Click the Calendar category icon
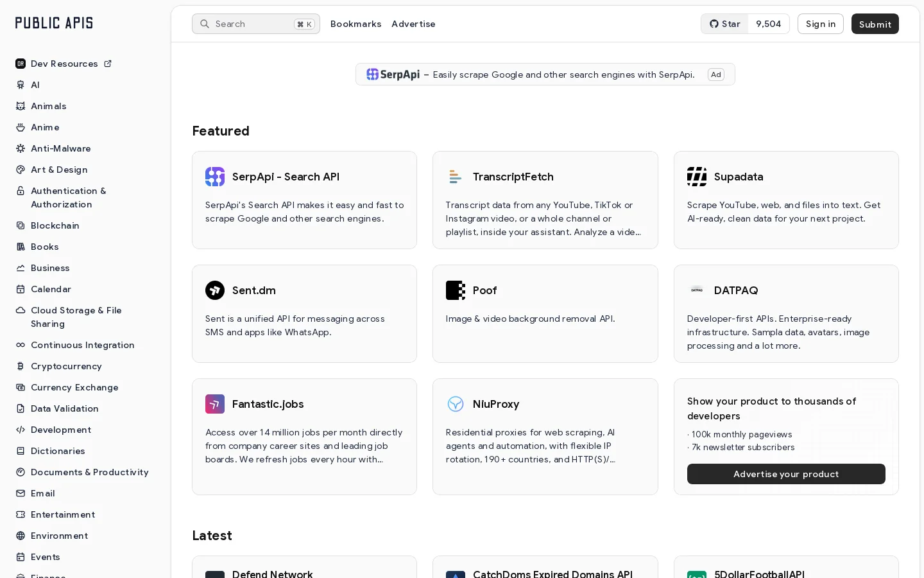The image size is (924, 578). tap(21, 289)
